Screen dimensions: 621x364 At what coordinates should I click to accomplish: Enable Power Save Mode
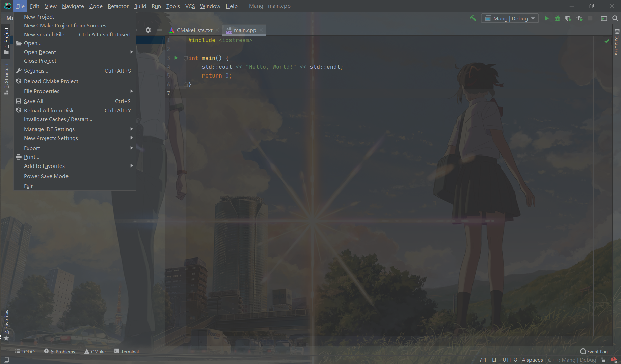[46, 176]
